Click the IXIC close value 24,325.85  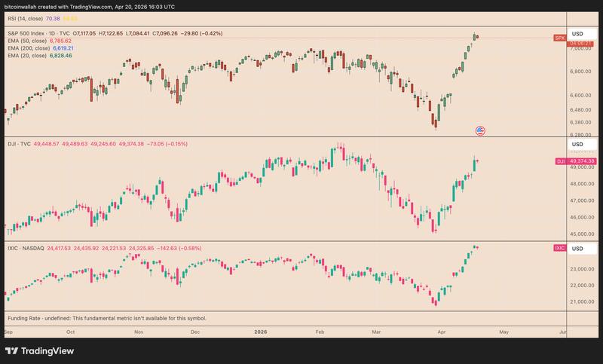141,248
